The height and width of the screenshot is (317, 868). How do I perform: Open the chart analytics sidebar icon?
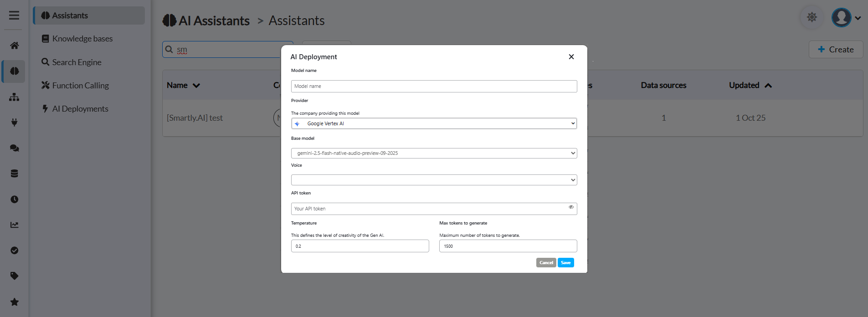[x=15, y=225]
